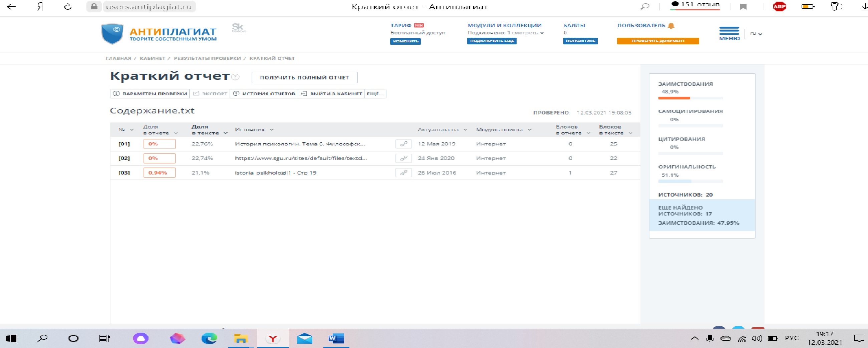This screenshot has width=868, height=348.
Task: Click the help icon beside Краткий отчет
Action: click(x=236, y=77)
